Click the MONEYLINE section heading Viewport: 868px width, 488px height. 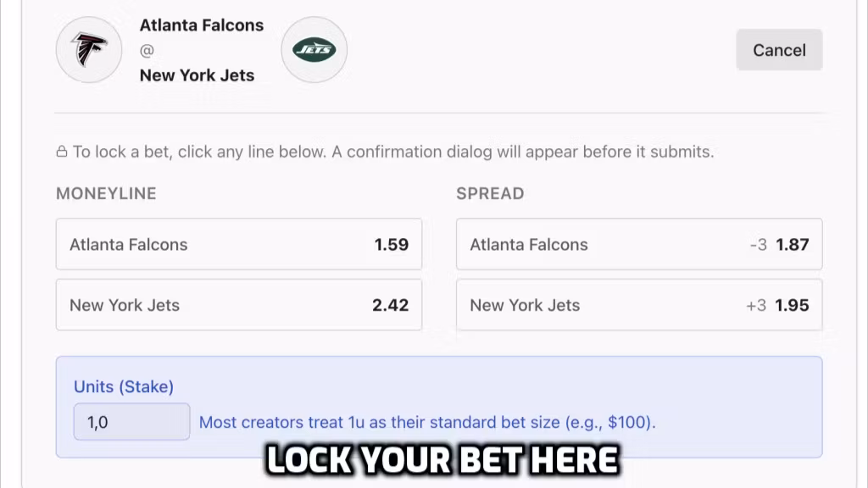[x=106, y=193]
